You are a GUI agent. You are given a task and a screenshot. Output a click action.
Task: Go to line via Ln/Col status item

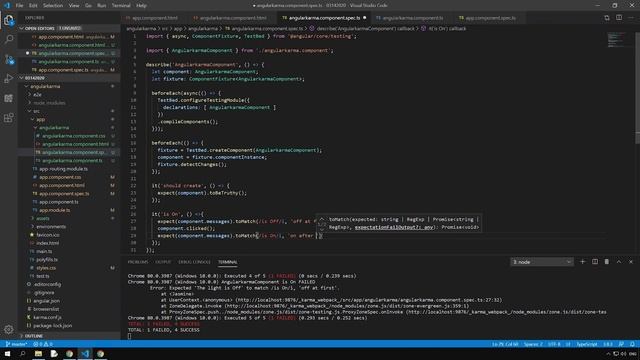(x=505, y=344)
